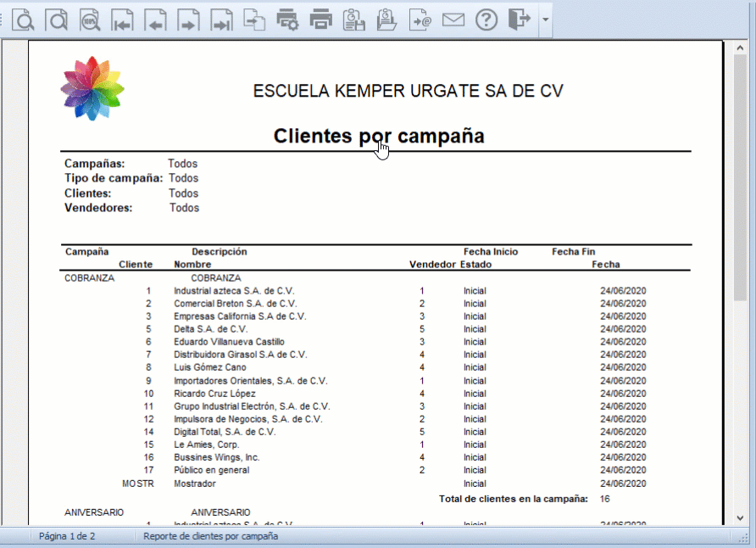Open the help dialog
Screen dimensions: 756x548
point(485,19)
